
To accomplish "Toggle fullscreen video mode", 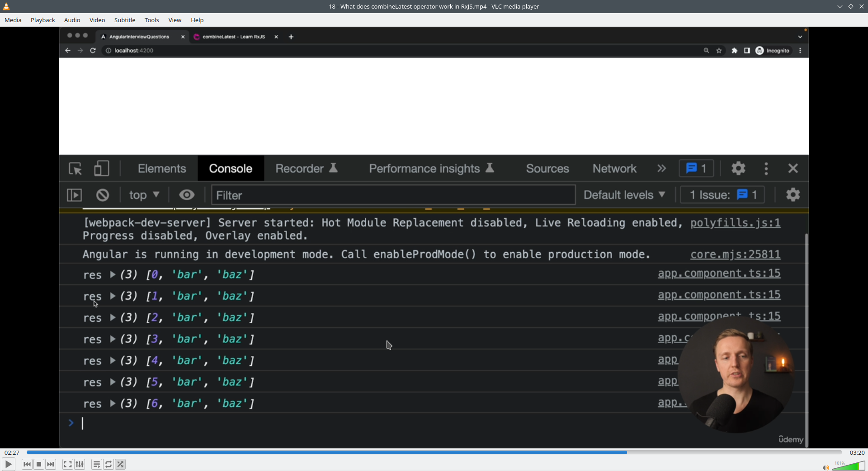I will (x=67, y=464).
